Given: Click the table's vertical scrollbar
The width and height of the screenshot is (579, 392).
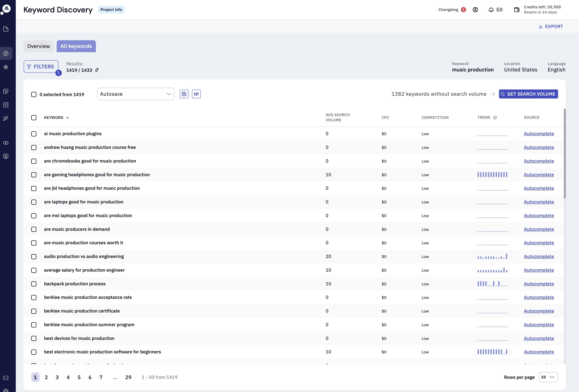Looking at the screenshot, I should (565, 154).
